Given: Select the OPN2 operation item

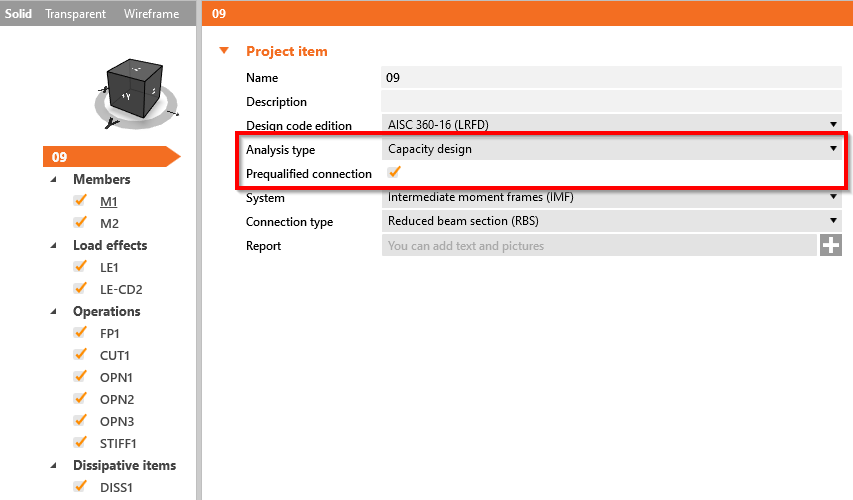Looking at the screenshot, I should coord(117,399).
